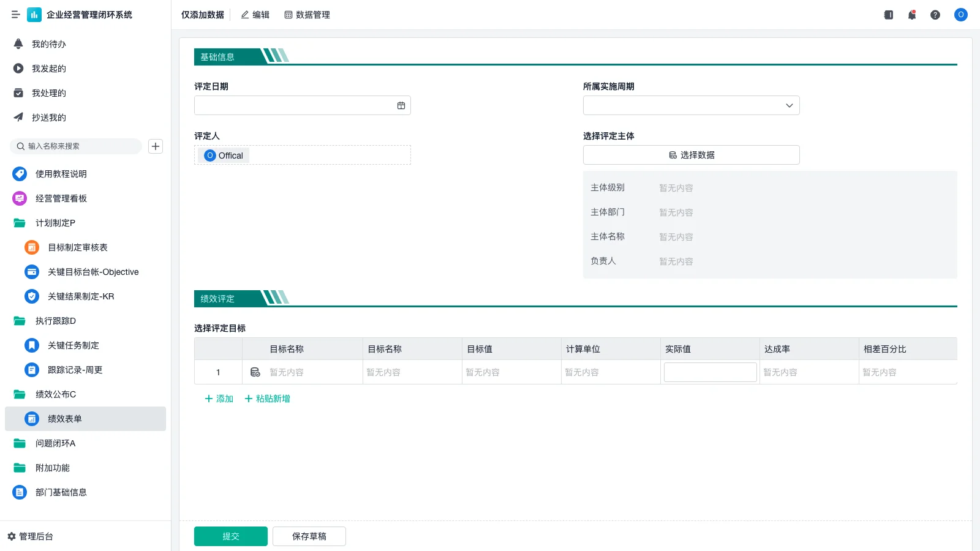This screenshot has height=551, width=980.
Task: Open the document icon in the top-right bar
Action: tap(888, 15)
